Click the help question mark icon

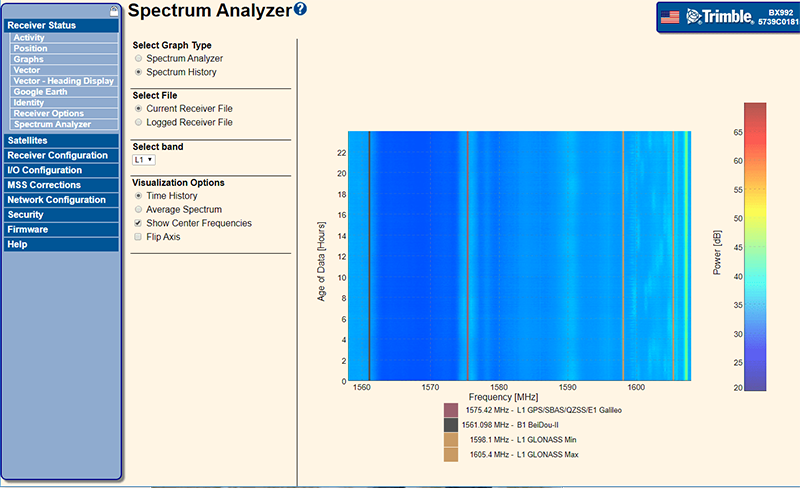tap(301, 10)
